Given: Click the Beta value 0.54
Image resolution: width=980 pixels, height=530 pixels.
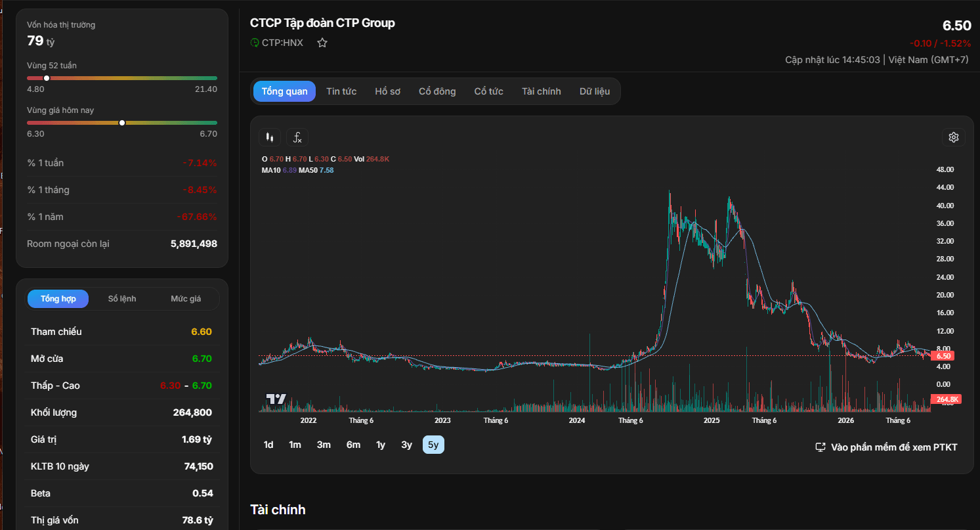Looking at the screenshot, I should pyautogui.click(x=203, y=493).
